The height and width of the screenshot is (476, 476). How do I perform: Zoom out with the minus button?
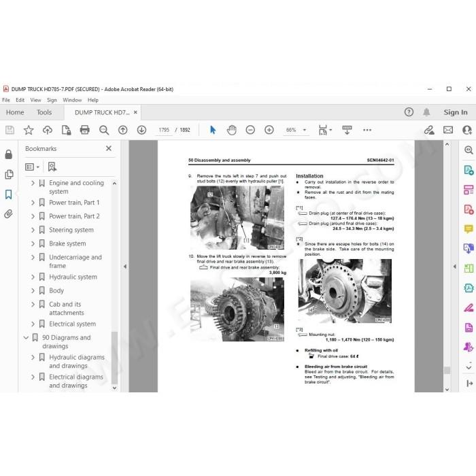(250, 131)
